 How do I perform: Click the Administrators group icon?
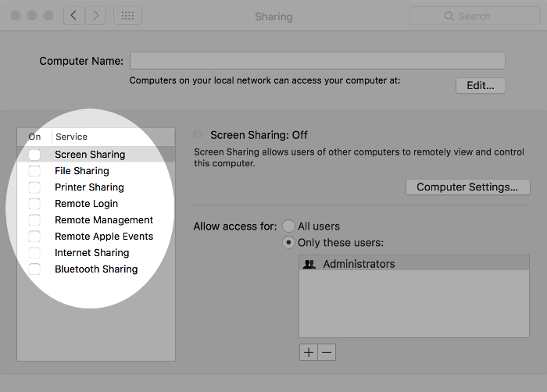[x=309, y=264]
